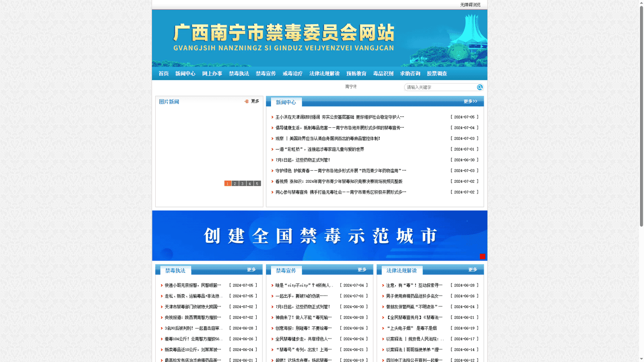Show slide 5 of the picture news
The image size is (644, 362).
(x=257, y=183)
